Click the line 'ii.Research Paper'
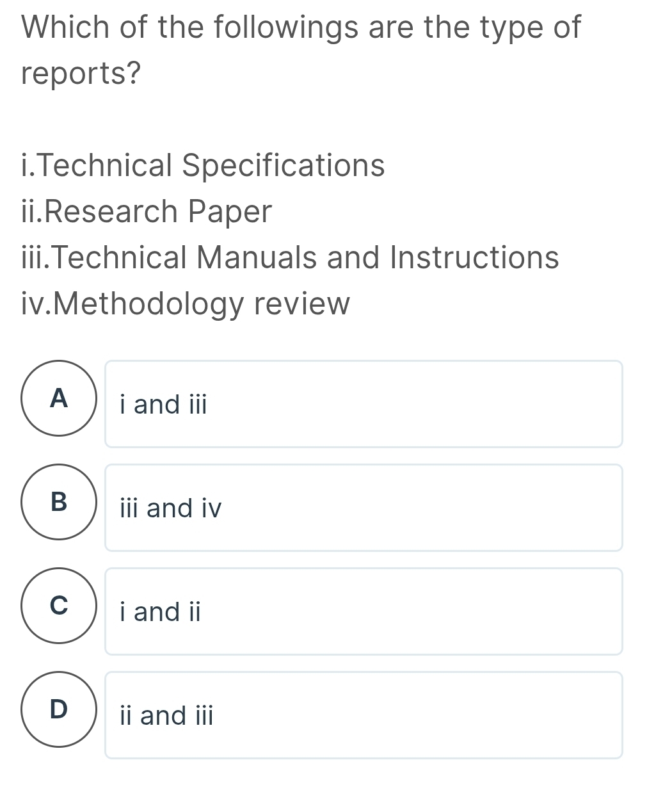Viewport: 672px width, 808px height. coord(146,212)
